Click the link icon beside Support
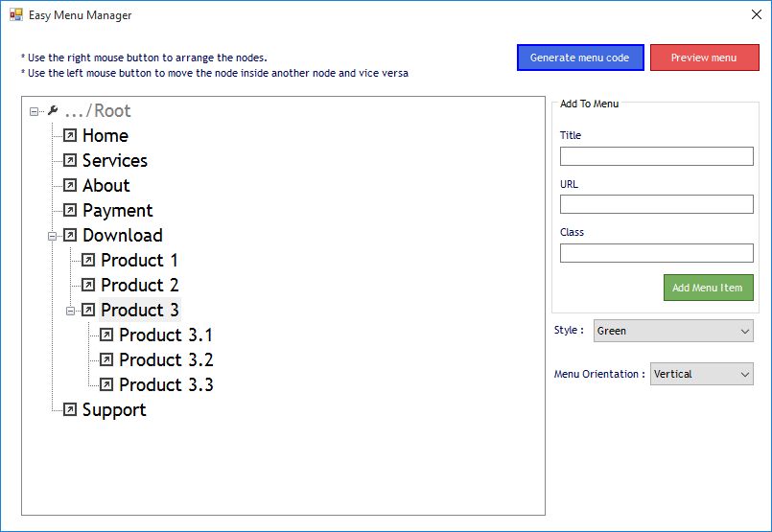 point(70,410)
